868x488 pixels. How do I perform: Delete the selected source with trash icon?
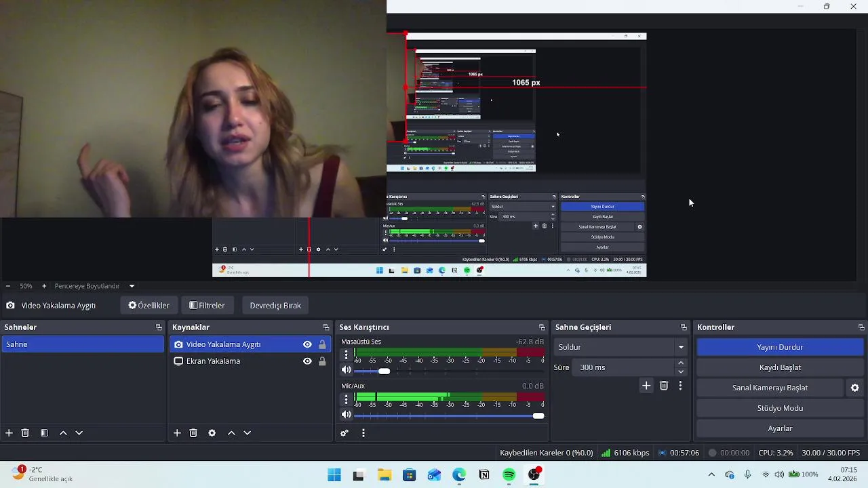coord(193,433)
